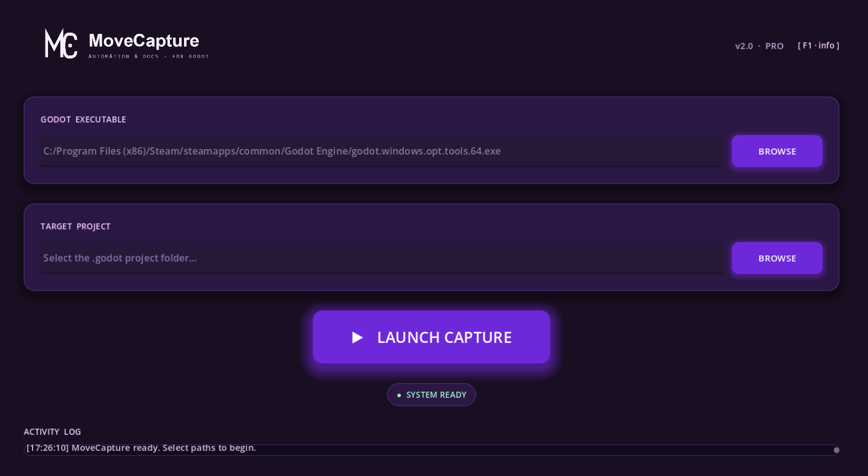The height and width of the screenshot is (476, 868).
Task: Click the v2.0 version label
Action: click(744, 46)
